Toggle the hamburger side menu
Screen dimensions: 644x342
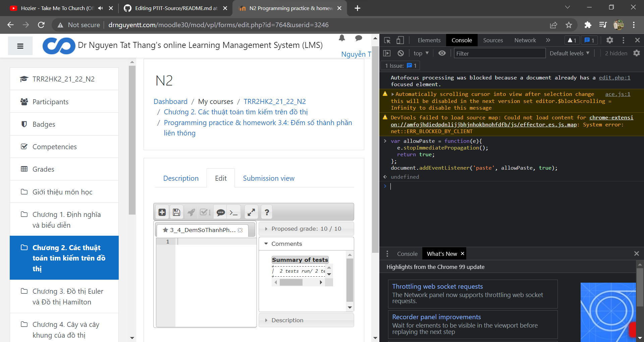(x=20, y=46)
